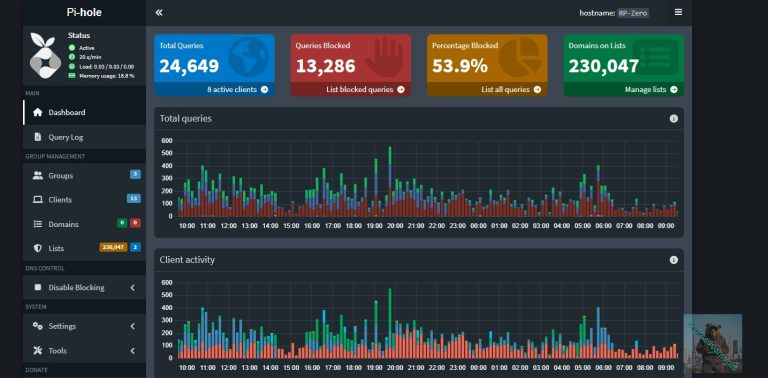Viewport: 768px width, 378px height.
Task: Open Clients management page
Action: coord(84,200)
